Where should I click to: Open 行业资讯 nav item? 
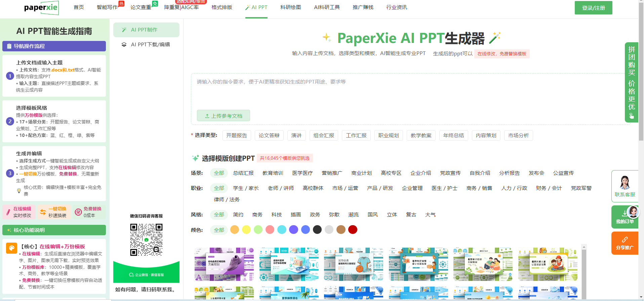pyautogui.click(x=397, y=7)
